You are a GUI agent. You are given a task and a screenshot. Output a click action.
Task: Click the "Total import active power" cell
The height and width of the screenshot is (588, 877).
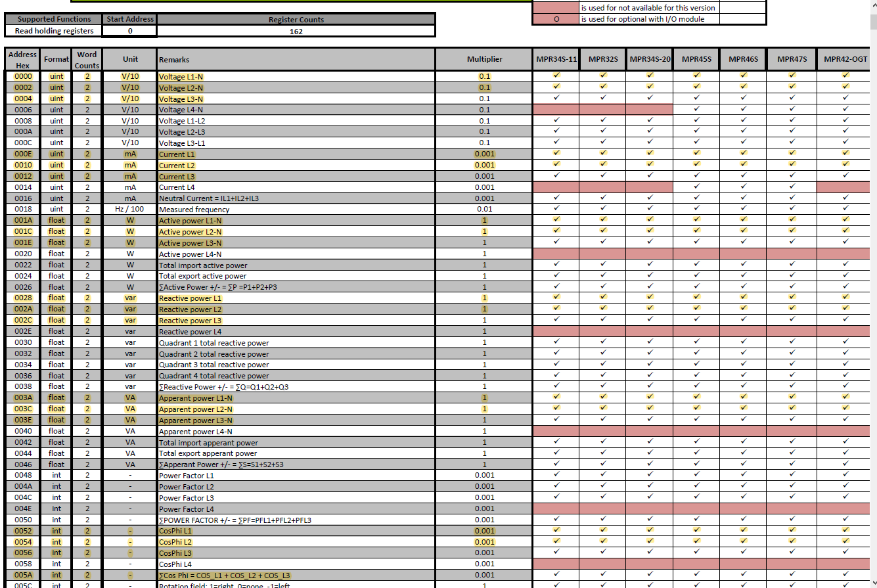click(x=296, y=265)
